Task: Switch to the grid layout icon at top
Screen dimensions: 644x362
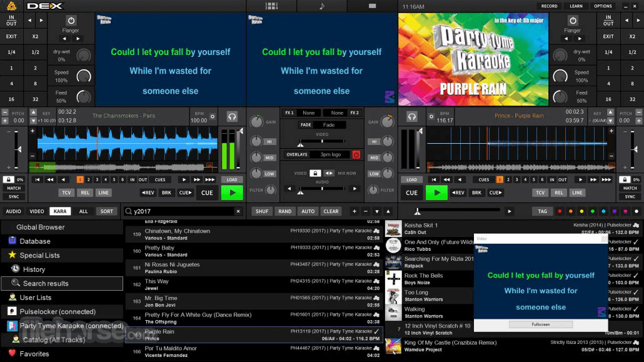Action: 271,6
